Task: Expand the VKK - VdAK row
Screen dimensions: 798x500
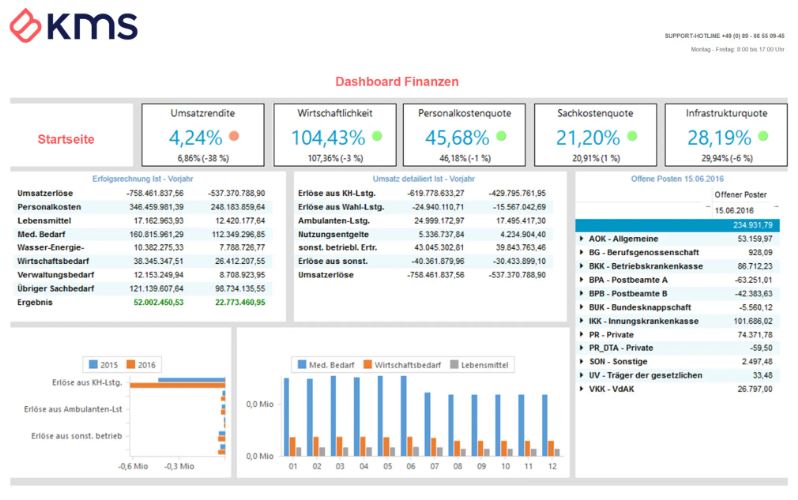Action: click(x=582, y=389)
